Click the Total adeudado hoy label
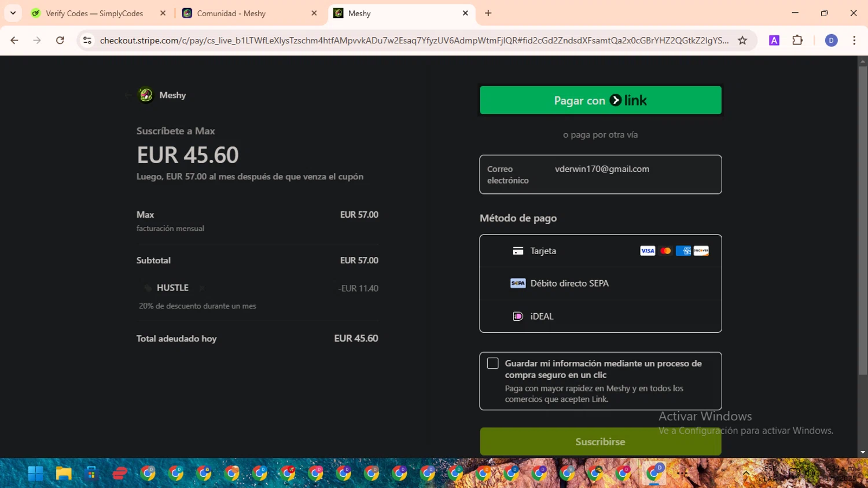868x488 pixels. tap(176, 339)
